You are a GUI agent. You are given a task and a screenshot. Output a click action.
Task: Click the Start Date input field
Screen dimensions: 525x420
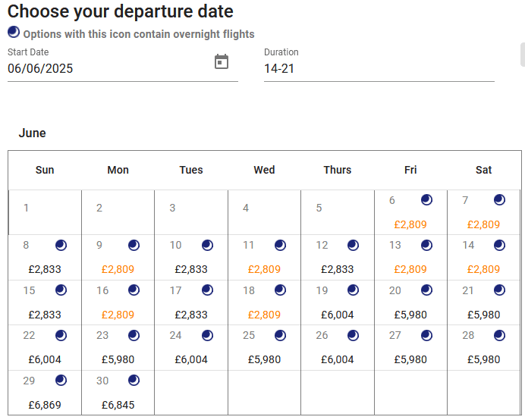click(106, 68)
